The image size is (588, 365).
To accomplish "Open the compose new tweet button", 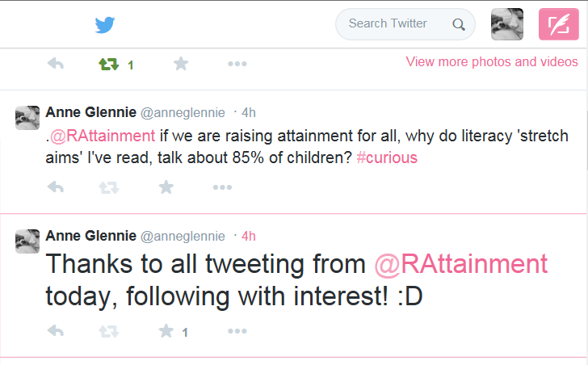I will pyautogui.click(x=559, y=24).
